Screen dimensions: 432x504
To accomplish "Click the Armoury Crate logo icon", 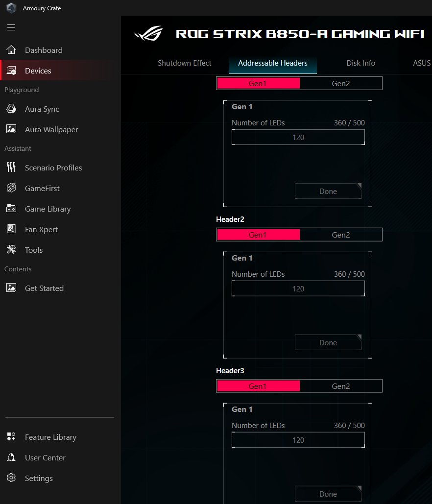I will (11, 8).
